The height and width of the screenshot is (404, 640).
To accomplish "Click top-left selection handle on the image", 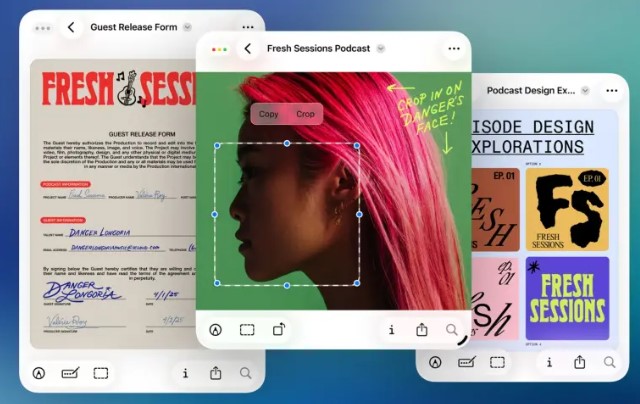I will 217,145.
